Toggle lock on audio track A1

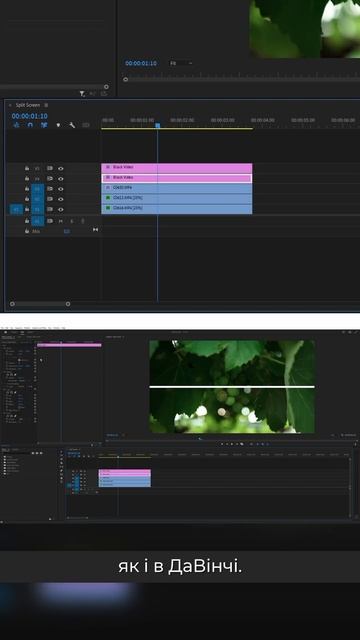(27, 221)
